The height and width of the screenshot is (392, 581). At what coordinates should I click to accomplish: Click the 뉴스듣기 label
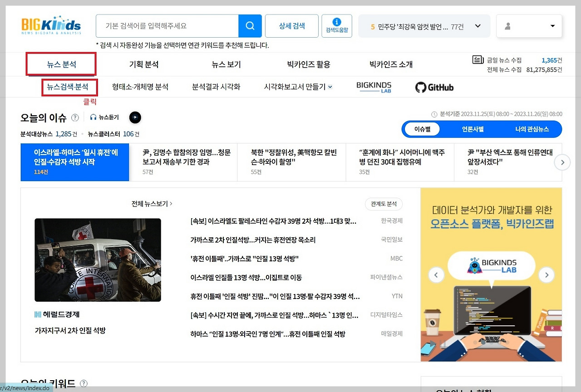[x=109, y=117]
